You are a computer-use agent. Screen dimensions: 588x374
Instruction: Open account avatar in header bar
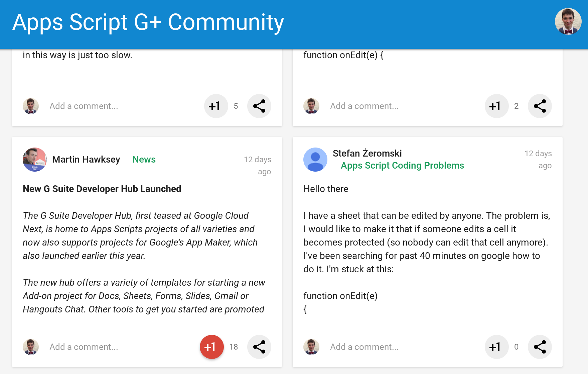click(568, 22)
